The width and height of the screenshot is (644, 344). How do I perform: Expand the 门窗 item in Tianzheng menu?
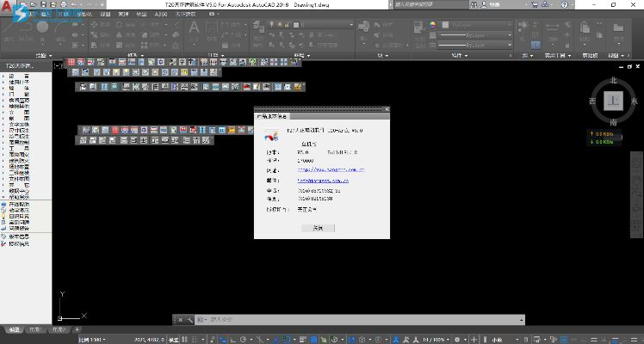19,94
